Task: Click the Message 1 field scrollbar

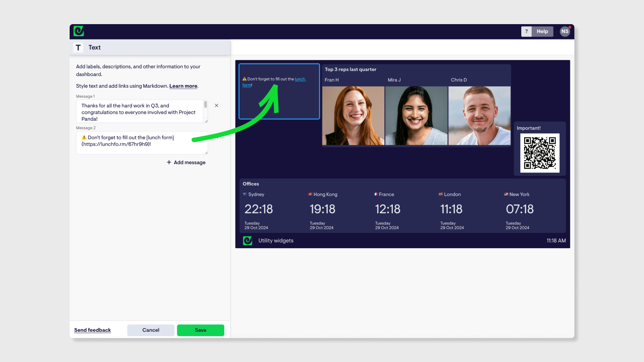Action: 206,105
